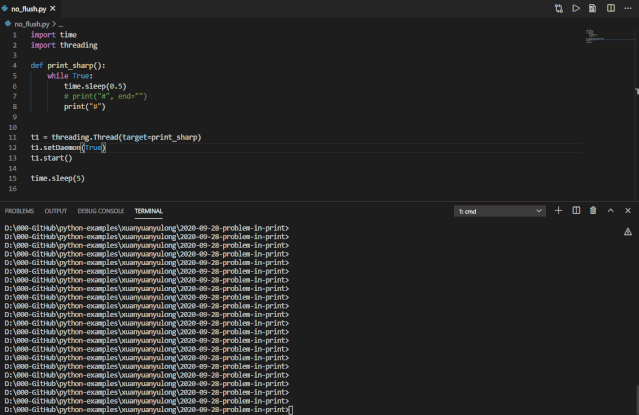Switch to the OUTPUT tab
The height and width of the screenshot is (415, 639).
[x=56, y=211]
